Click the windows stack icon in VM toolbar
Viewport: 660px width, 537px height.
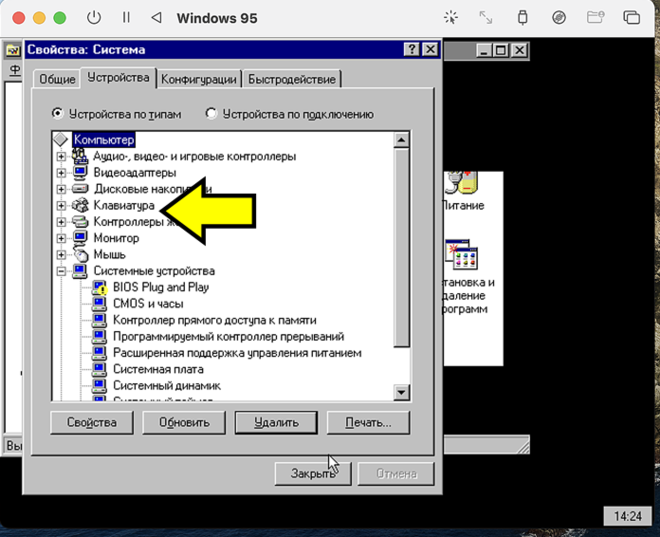coord(631,18)
